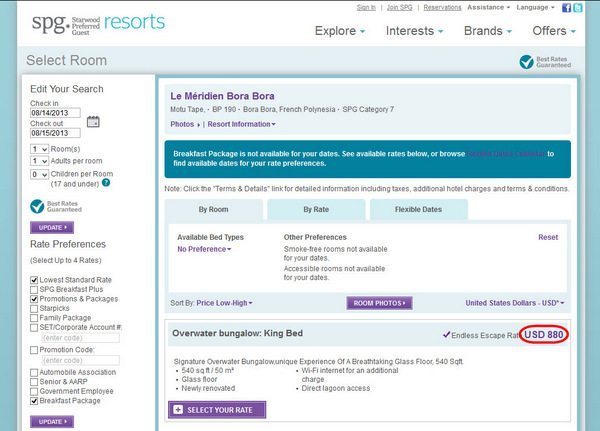Check Senior & AARP checkbox

[34, 382]
